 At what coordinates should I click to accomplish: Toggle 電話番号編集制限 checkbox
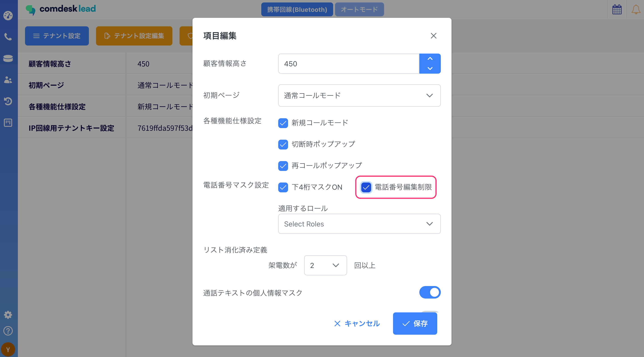tap(366, 187)
